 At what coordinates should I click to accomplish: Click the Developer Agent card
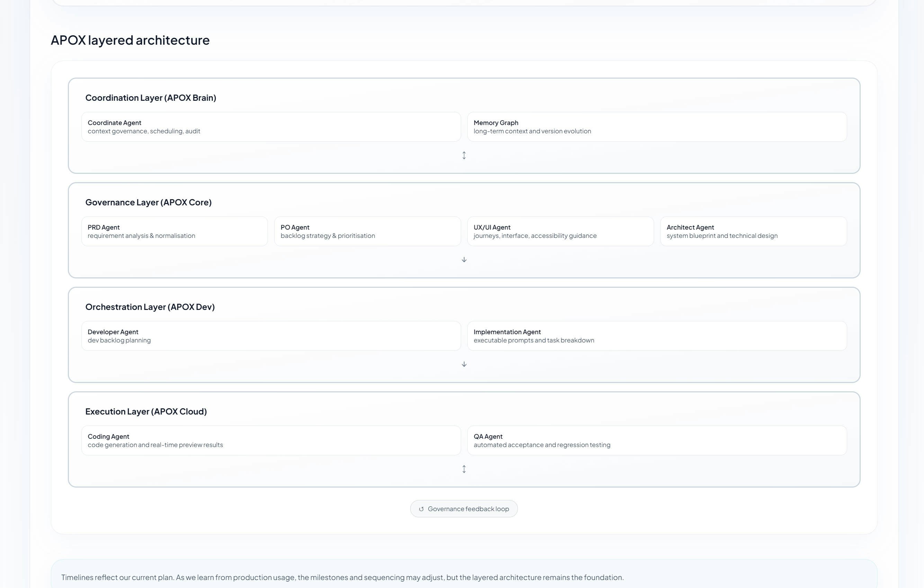tap(270, 336)
